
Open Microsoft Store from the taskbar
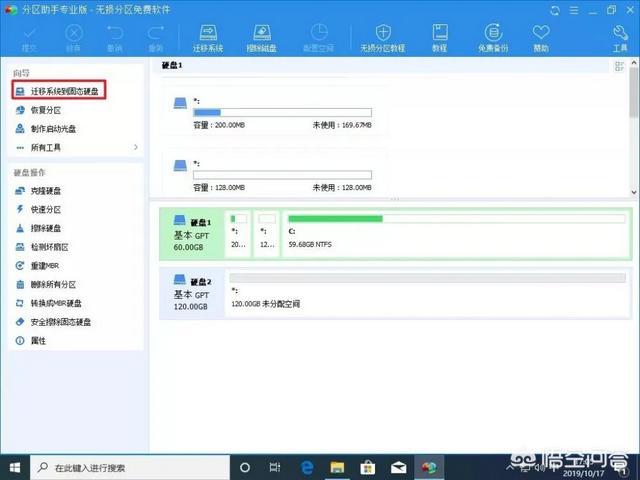click(368, 467)
